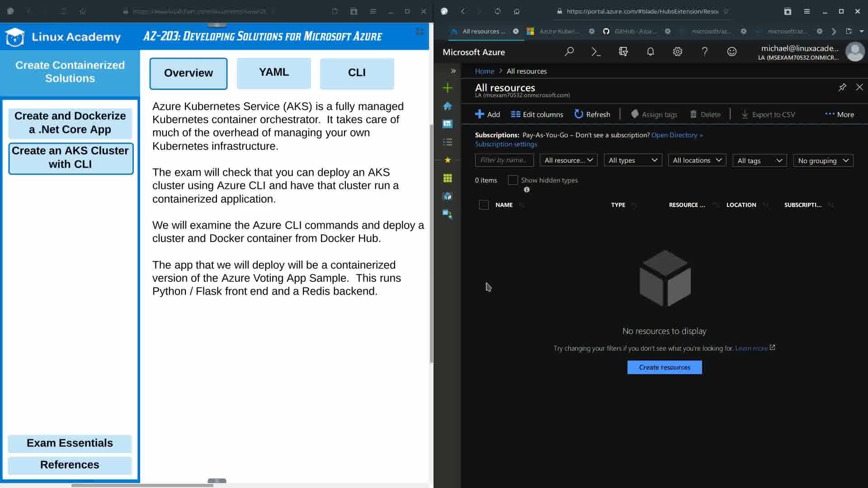Open the portal settings gear
This screenshot has width=868, height=488.
[677, 52]
